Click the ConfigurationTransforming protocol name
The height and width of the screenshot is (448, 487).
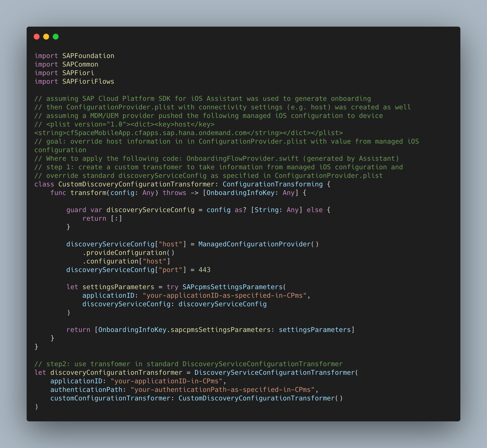pyautogui.click(x=273, y=184)
